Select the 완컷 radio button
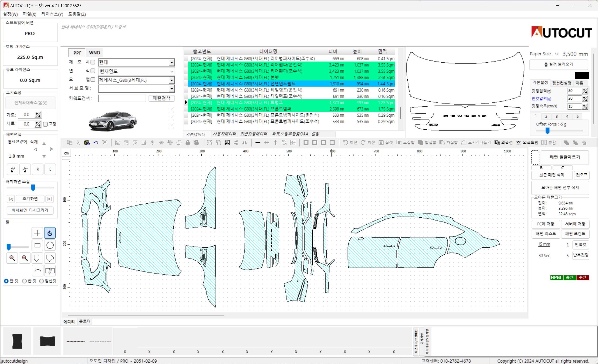This screenshot has width=598, height=364. tap(6, 281)
